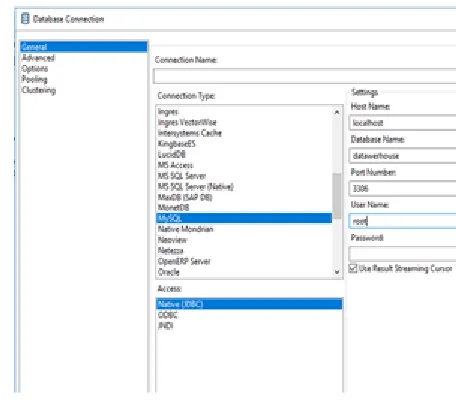Select MySQL connection type

[244, 218]
